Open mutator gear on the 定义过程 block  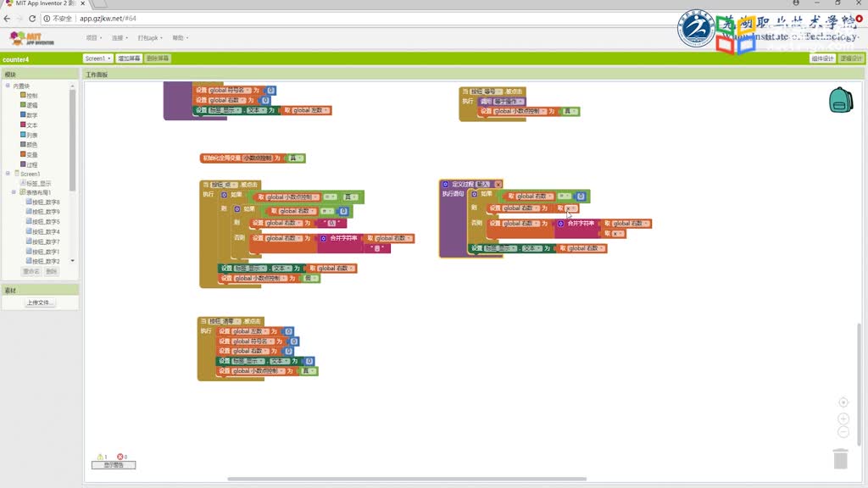(x=445, y=184)
